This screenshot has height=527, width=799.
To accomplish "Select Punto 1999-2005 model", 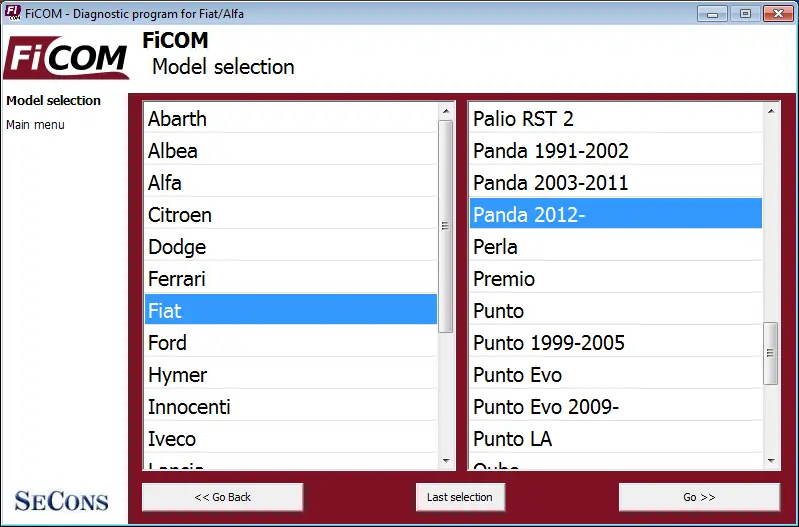I will coord(616,343).
